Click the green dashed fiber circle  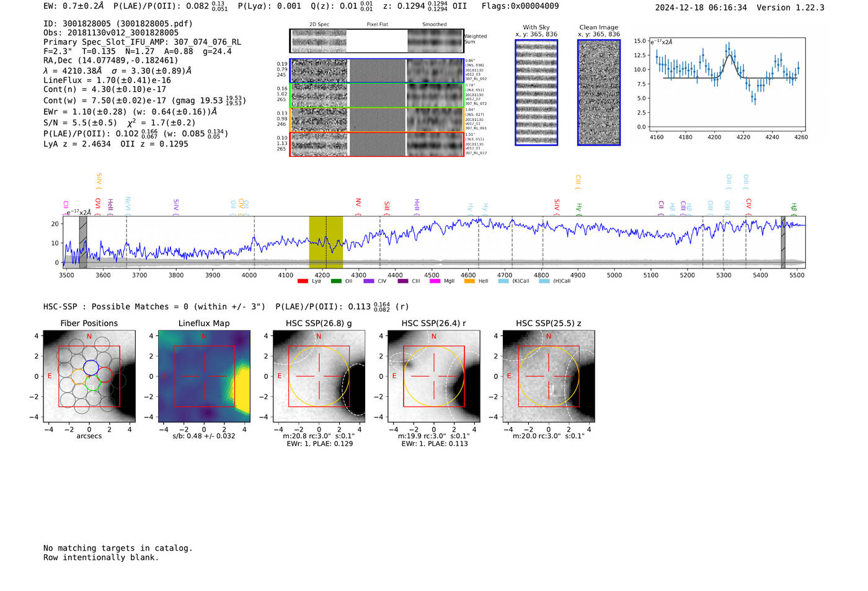pyautogui.click(x=93, y=383)
